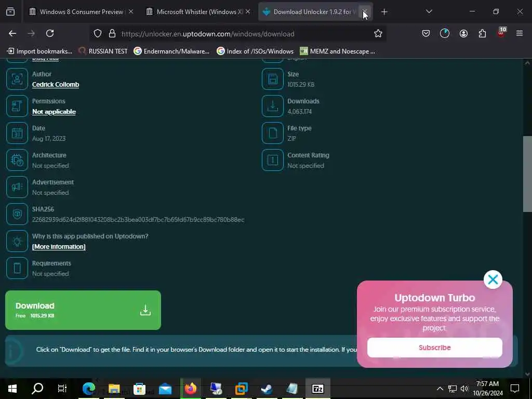Open Cedrick Collomb author link
The image size is (532, 399).
click(x=56, y=85)
